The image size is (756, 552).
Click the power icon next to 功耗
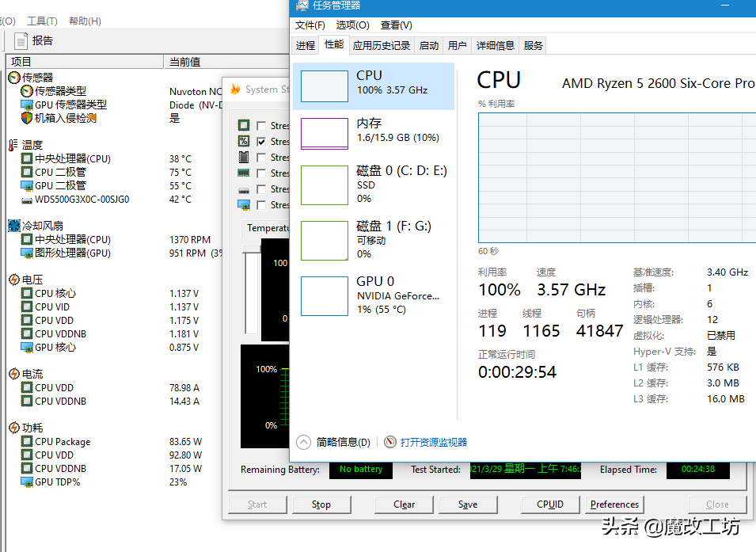(14, 428)
